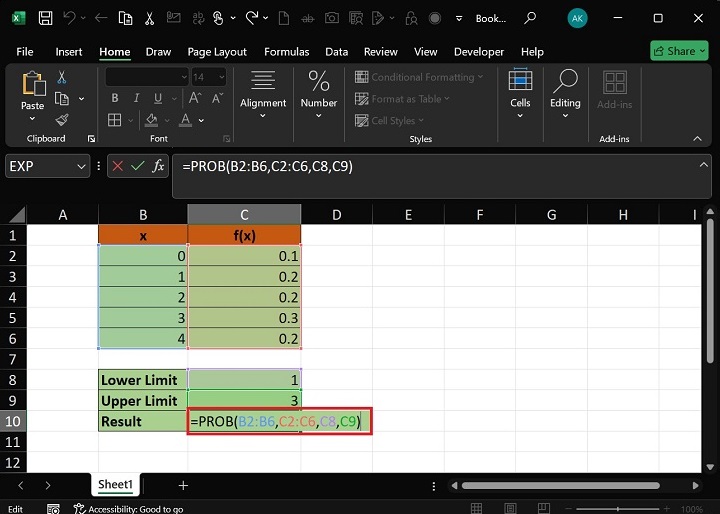
Task: Click the Save icon in title bar
Action: [46, 18]
